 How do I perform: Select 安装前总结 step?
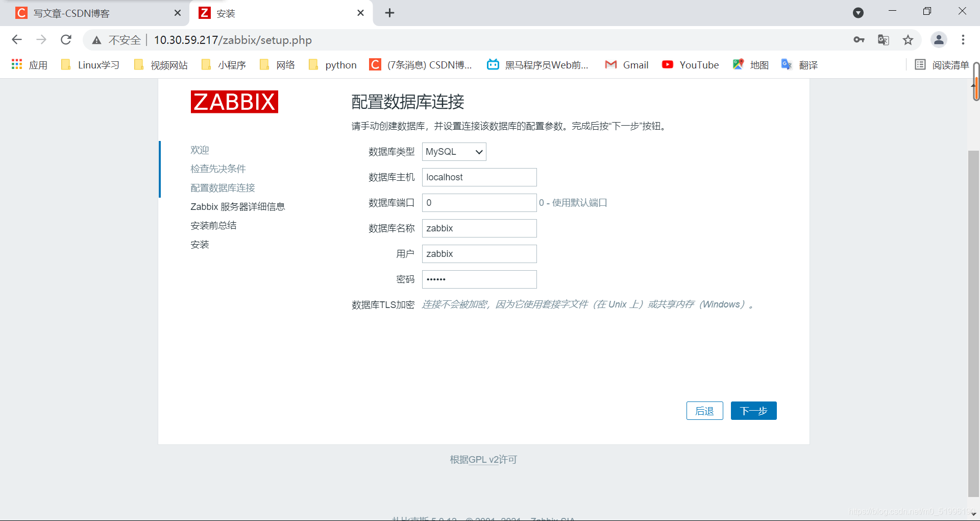tap(213, 226)
